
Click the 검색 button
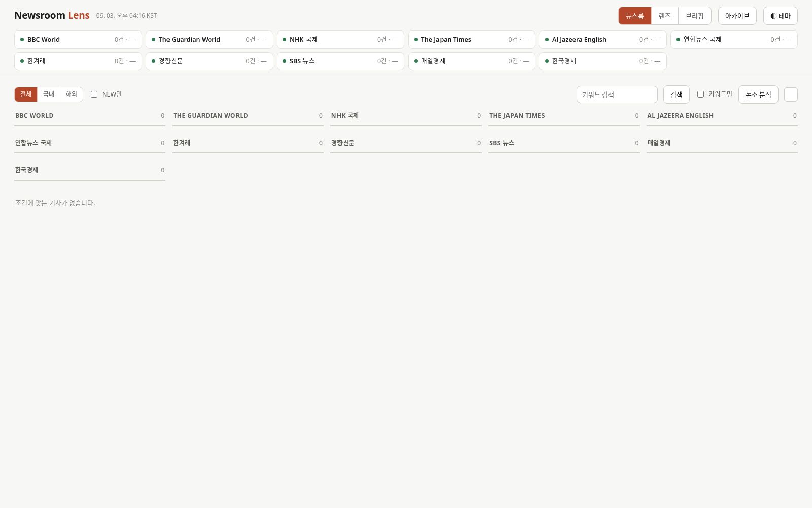(676, 94)
